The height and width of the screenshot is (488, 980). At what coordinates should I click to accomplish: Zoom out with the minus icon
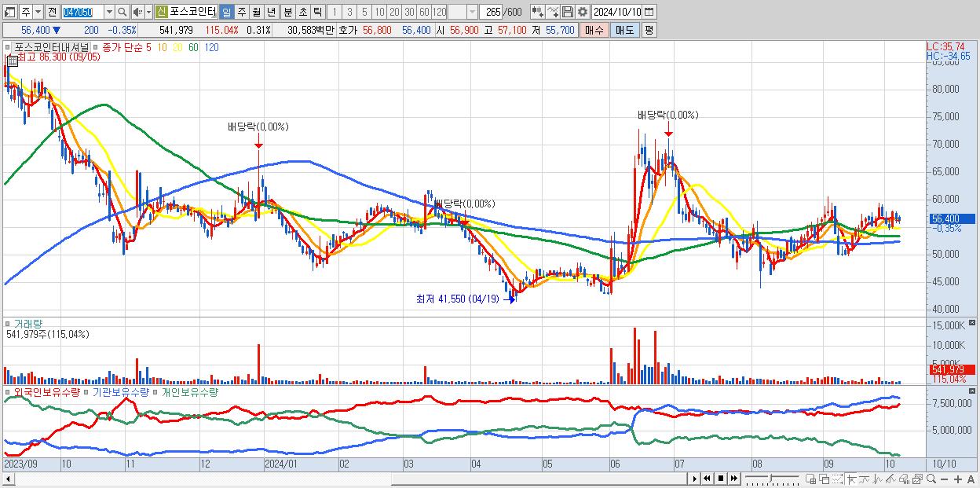pyautogui.click(x=944, y=479)
